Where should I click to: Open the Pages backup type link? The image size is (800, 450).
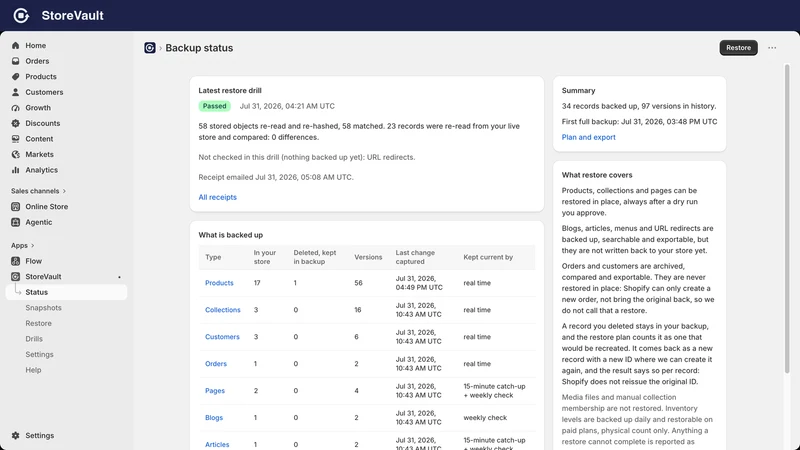[x=215, y=391]
